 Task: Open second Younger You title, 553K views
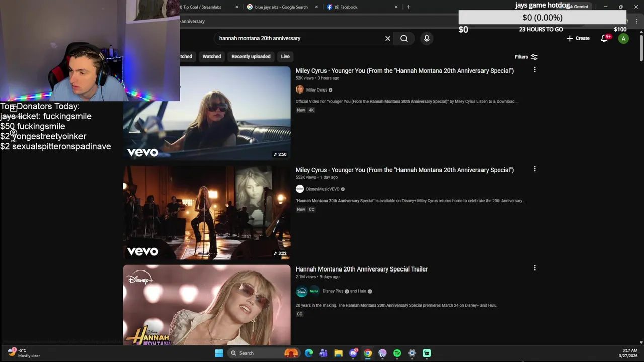tap(405, 170)
